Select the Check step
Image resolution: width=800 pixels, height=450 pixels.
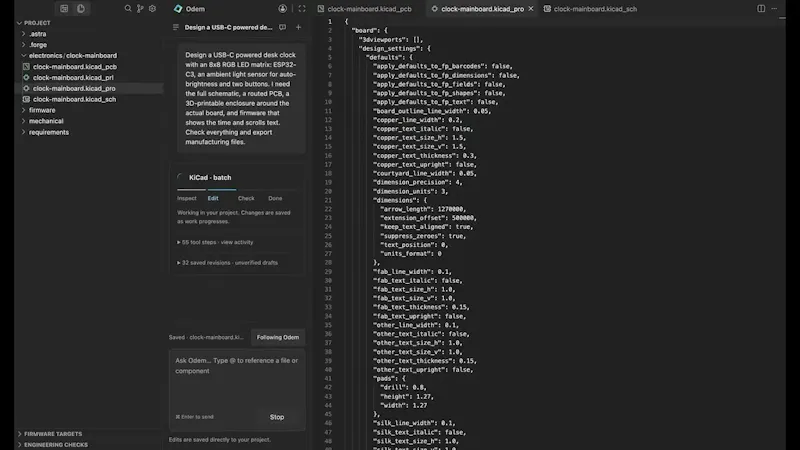click(246, 198)
